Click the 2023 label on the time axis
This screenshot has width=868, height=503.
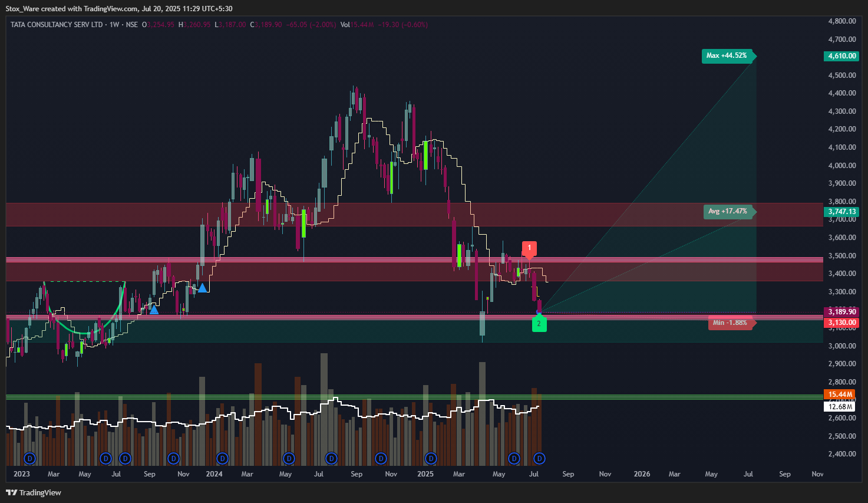[x=21, y=474]
